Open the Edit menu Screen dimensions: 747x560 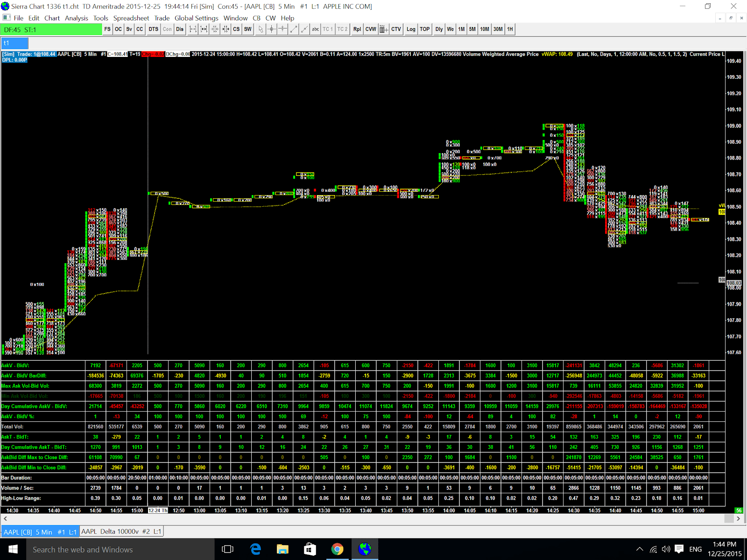point(34,18)
